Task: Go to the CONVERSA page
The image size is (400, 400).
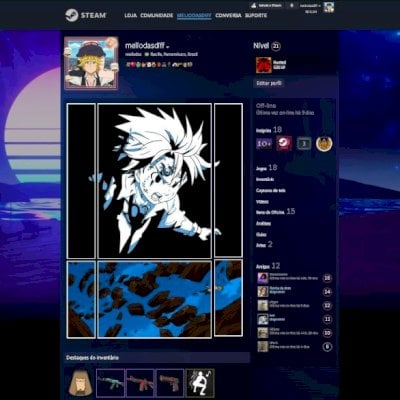Action: click(x=228, y=16)
